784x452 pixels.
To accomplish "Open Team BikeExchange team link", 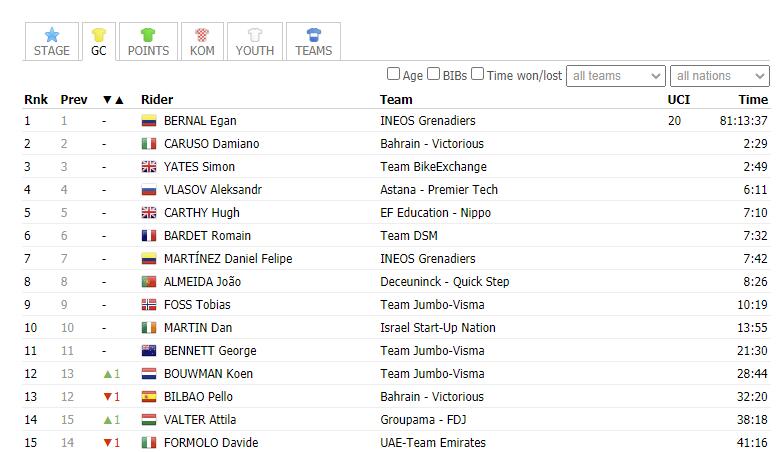I will point(433,167).
